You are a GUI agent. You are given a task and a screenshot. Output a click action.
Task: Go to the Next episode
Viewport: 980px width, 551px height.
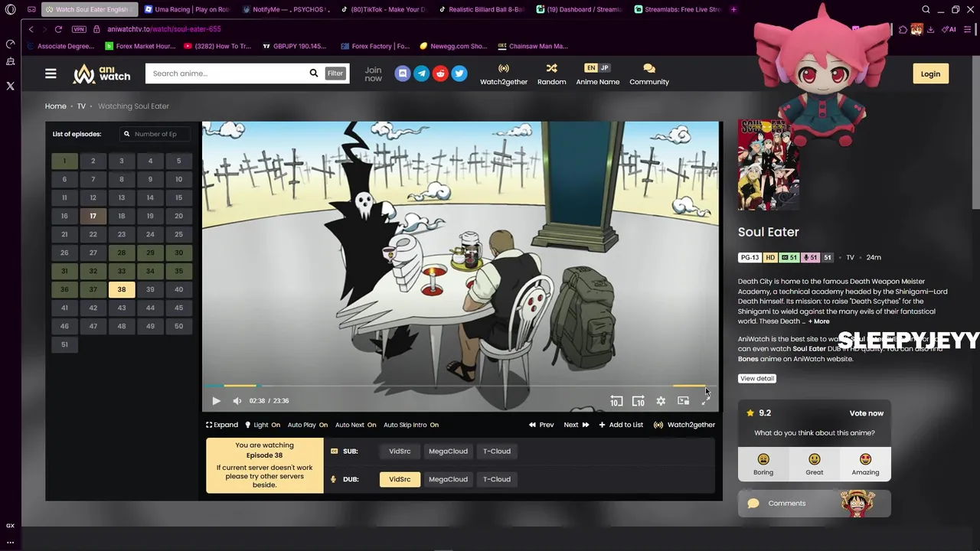[x=577, y=425]
